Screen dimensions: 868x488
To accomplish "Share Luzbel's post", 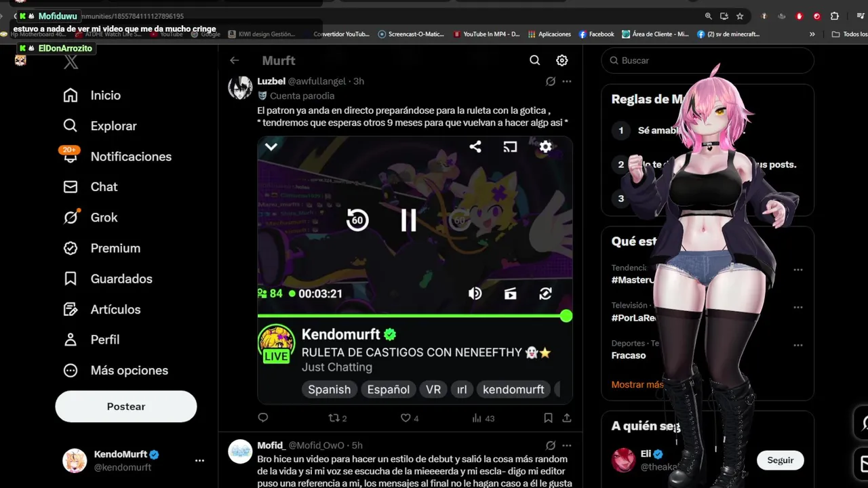I will (567, 418).
